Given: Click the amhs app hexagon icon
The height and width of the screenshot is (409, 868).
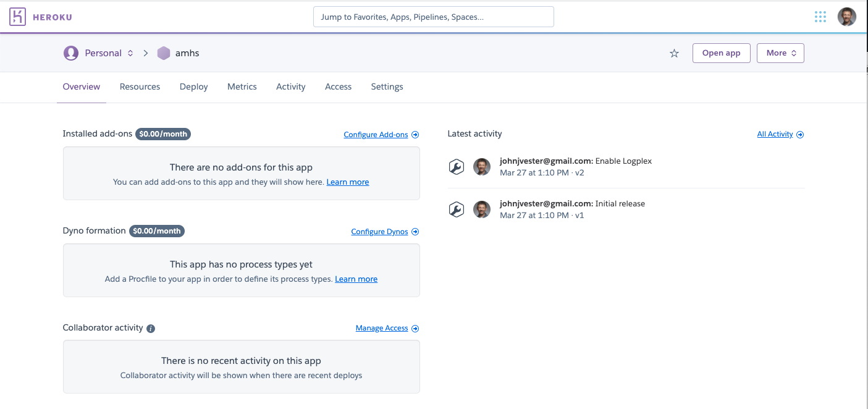Looking at the screenshot, I should [x=164, y=53].
